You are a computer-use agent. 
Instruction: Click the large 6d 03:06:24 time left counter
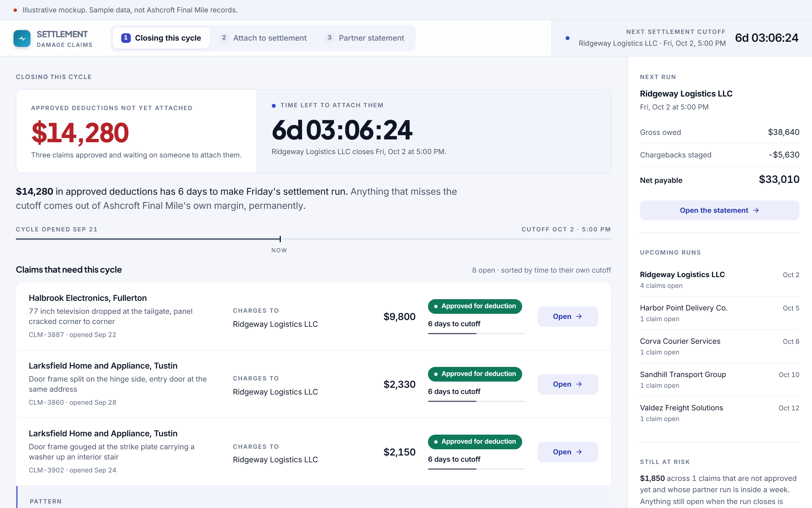pyautogui.click(x=342, y=130)
